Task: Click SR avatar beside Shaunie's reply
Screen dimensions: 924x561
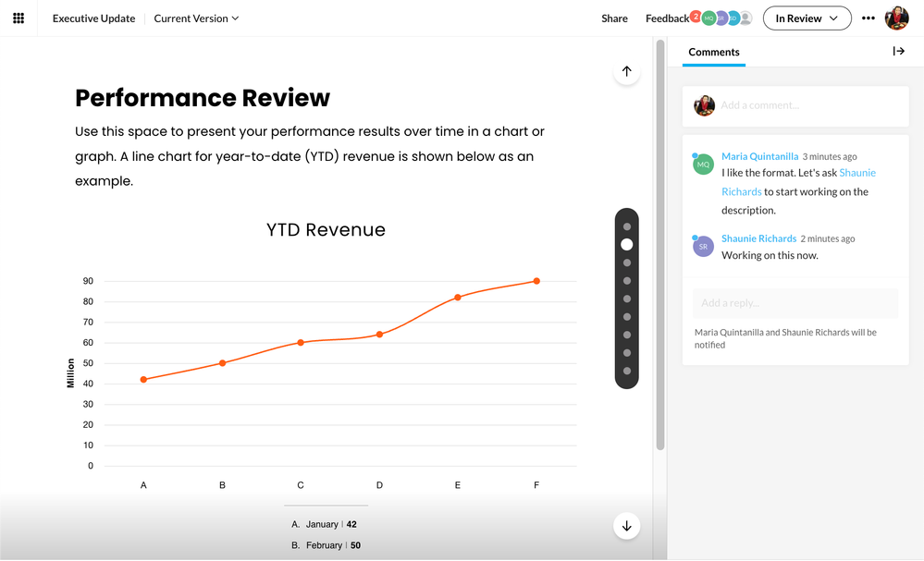Action: 703,247
